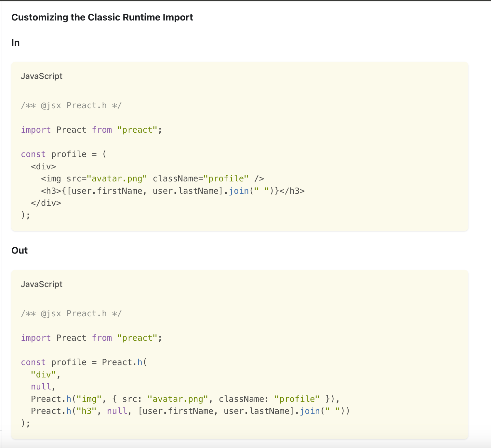Click the "const profile = Preact.h(" line

pyautogui.click(x=84, y=362)
